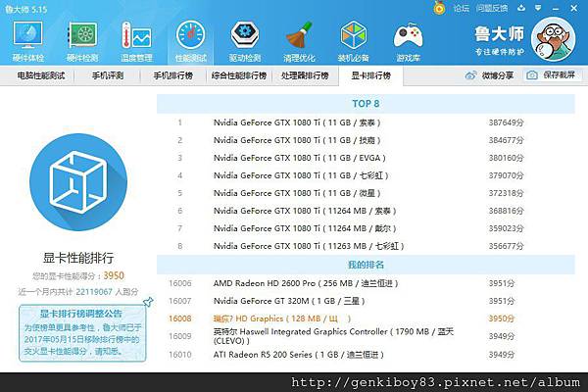Select rank 6 GTX 1080 Ti 11264 MB 索泰 row
The height and width of the screenshot is (392, 588).
pos(366,211)
